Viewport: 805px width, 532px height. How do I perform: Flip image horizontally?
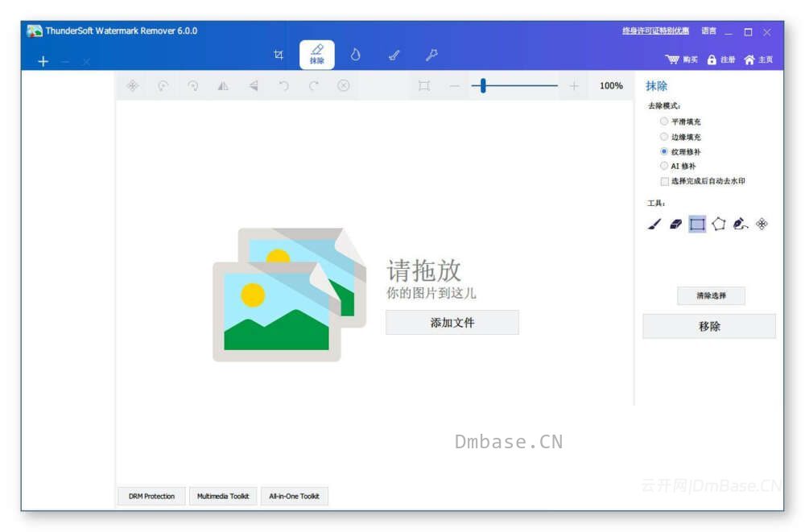[x=223, y=86]
